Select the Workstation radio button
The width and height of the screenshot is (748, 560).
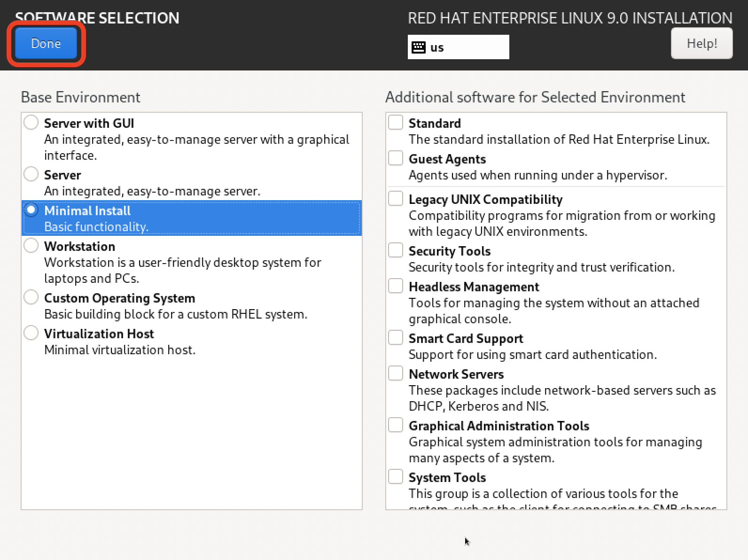pos(31,246)
